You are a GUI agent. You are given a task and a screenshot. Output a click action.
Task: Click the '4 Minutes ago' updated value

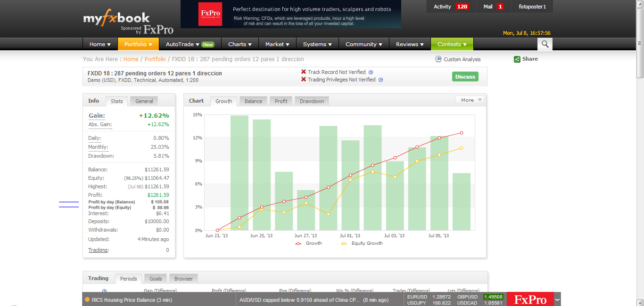tap(153, 239)
